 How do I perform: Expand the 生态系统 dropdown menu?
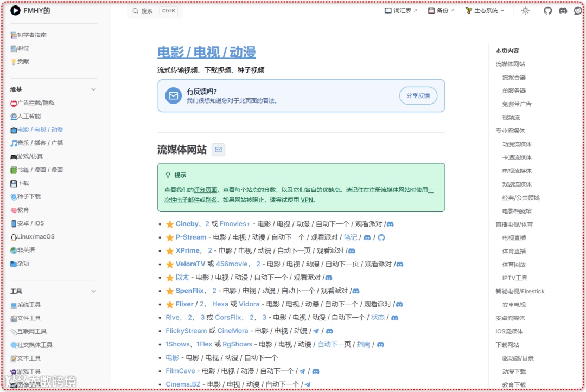(x=485, y=10)
